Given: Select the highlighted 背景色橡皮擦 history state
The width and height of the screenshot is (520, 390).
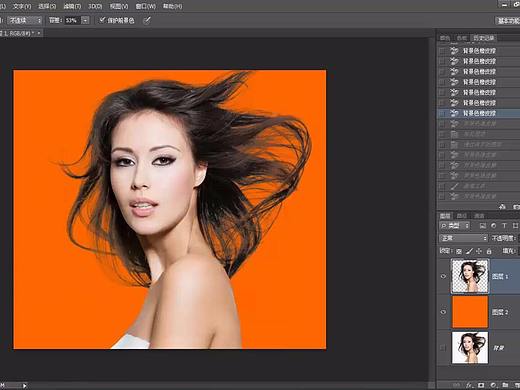Looking at the screenshot, I should click(478, 113).
